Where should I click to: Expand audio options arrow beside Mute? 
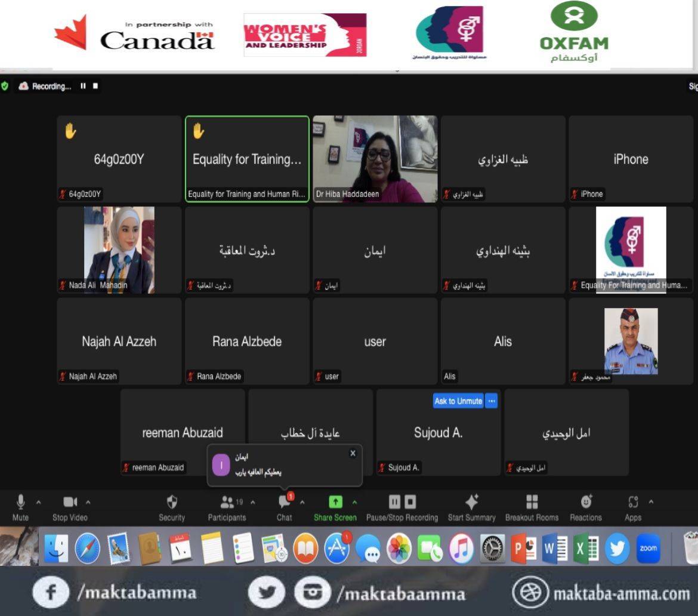[39, 502]
